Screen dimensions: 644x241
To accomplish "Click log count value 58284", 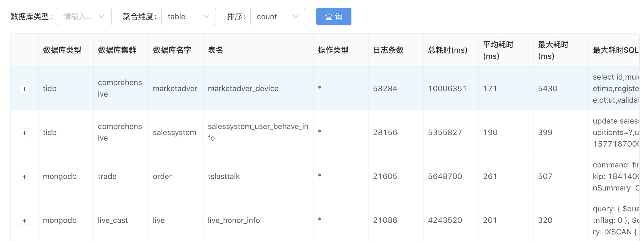I will coord(385,88).
